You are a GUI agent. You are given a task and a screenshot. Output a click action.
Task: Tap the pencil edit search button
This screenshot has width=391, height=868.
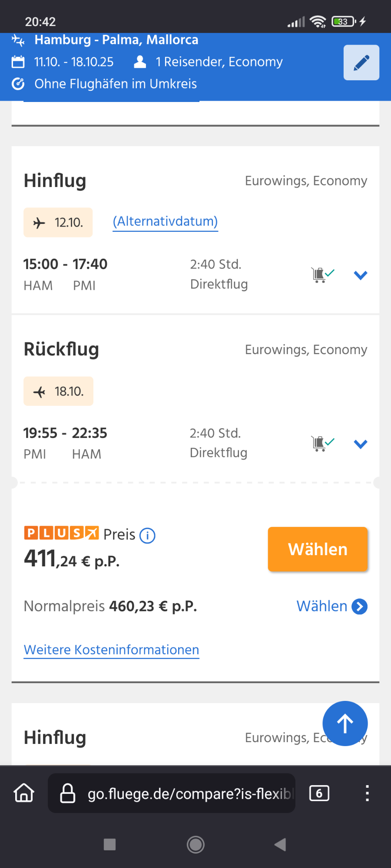coord(361,62)
